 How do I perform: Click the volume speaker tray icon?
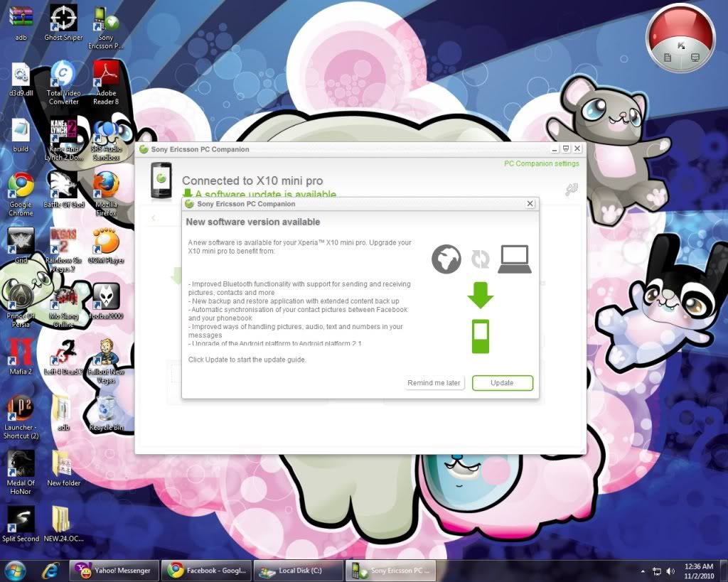[x=670, y=571]
